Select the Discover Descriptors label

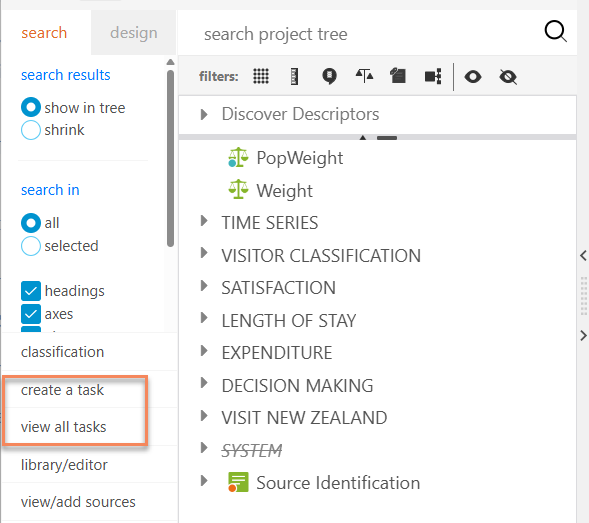point(301,114)
